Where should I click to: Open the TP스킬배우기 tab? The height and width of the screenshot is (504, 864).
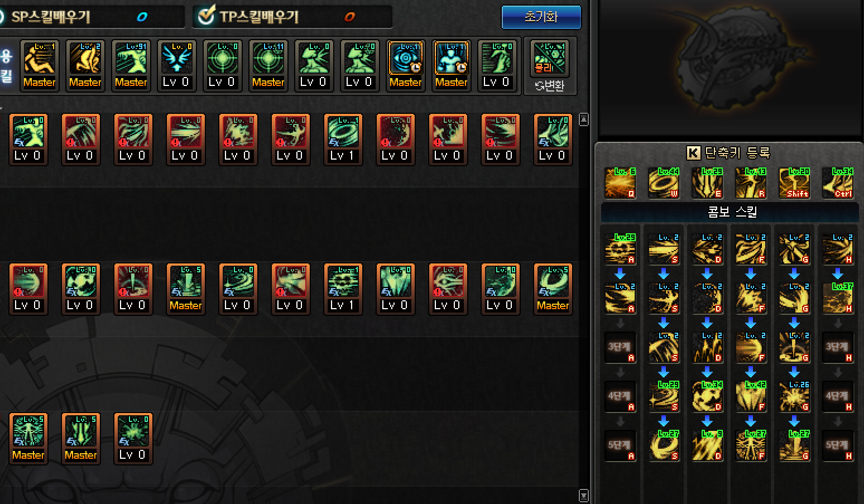(292, 17)
